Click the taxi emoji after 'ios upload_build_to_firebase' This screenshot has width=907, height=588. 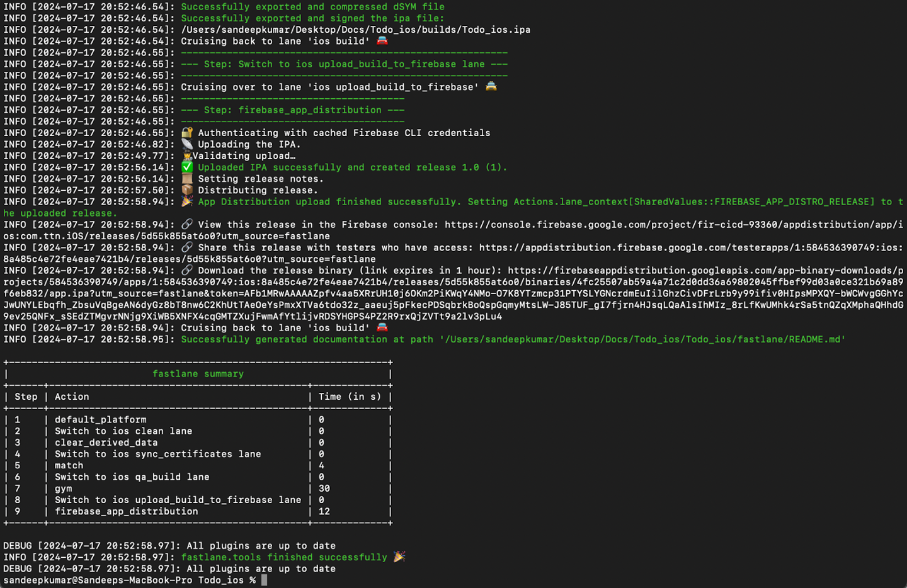491,86
